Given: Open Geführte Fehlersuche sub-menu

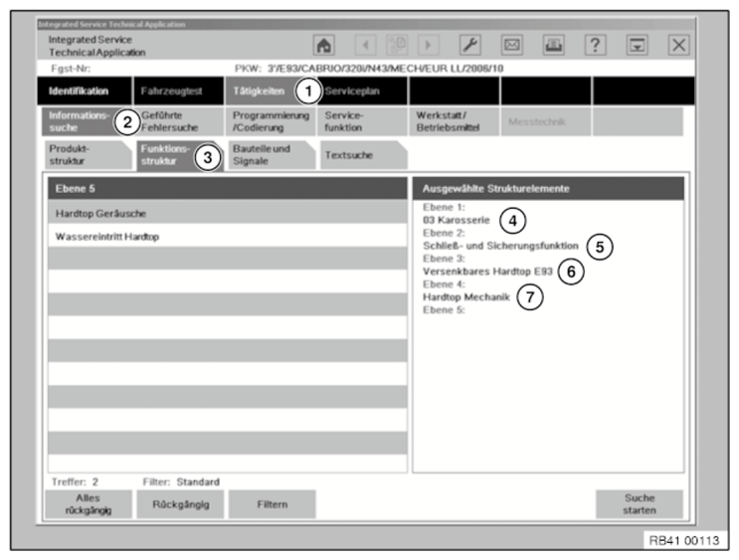Looking at the screenshot, I should pyautogui.click(x=179, y=121).
